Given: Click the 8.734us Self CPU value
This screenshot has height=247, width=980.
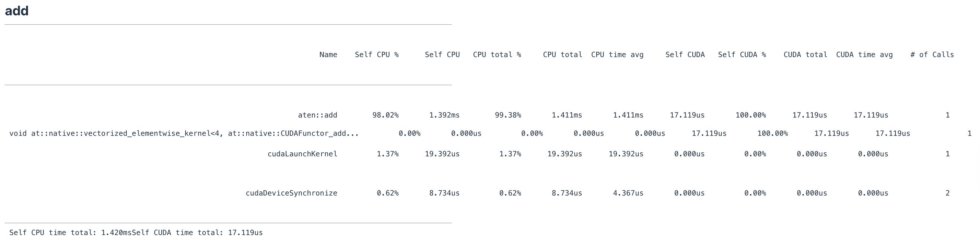Looking at the screenshot, I should pyautogui.click(x=444, y=193).
